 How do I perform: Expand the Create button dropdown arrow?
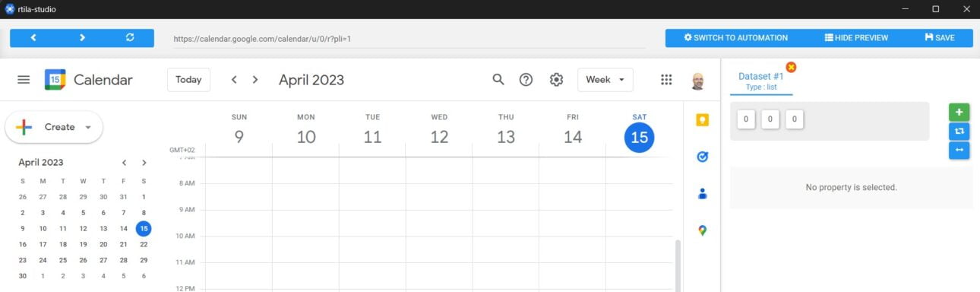(x=88, y=128)
